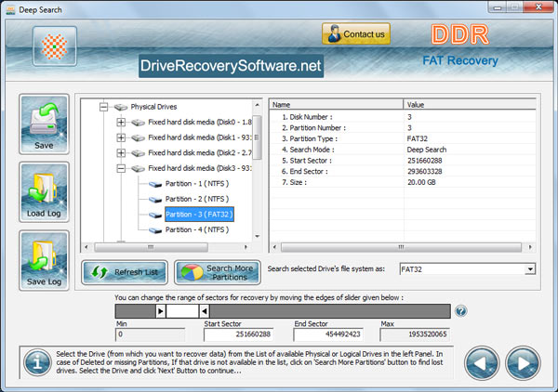Collapse the Disk3 hard disk node

[x=121, y=168]
